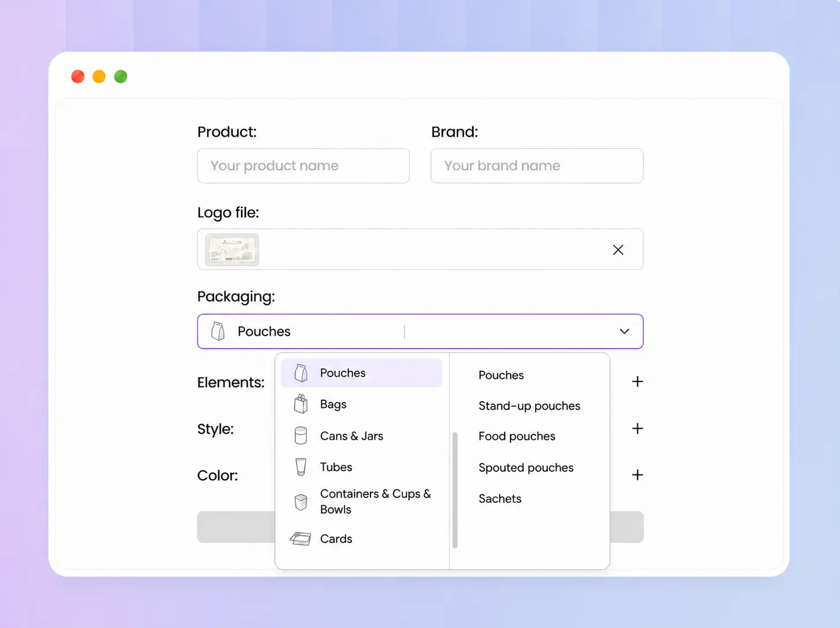Screen dimensions: 840x628
Task: Click the Your brand name field
Action: point(537,166)
